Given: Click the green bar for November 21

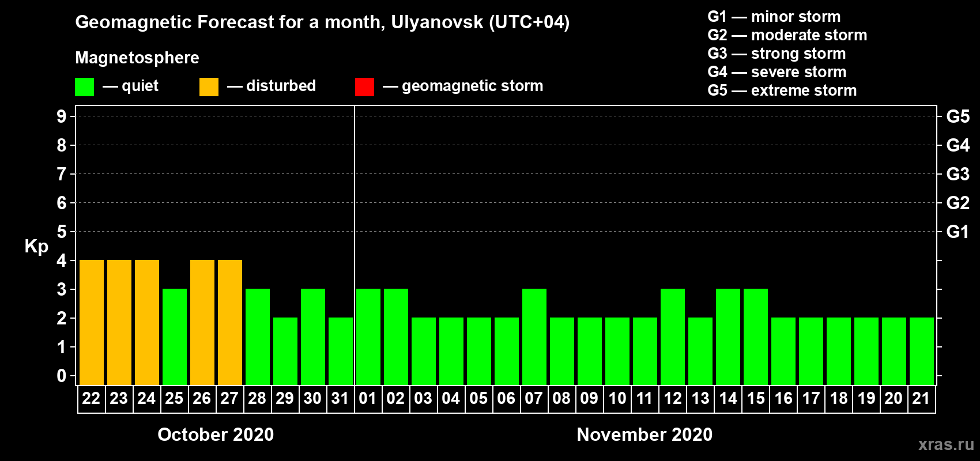Looking at the screenshot, I should [922, 351].
